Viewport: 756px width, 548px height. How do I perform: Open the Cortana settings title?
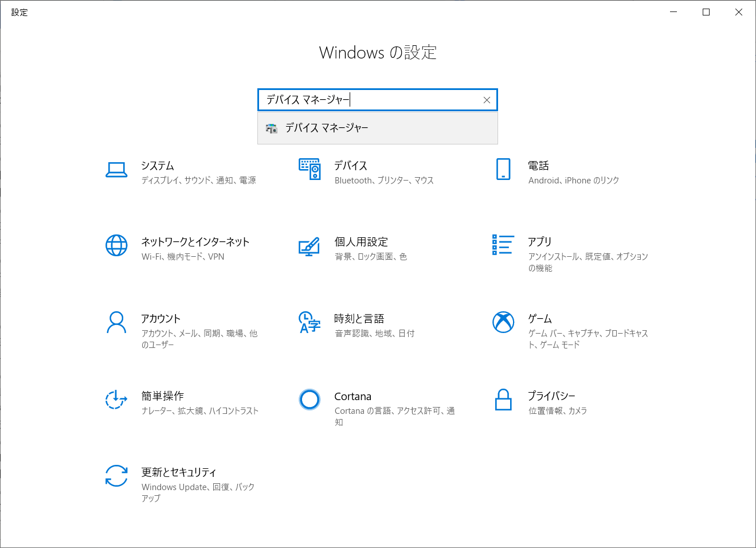point(353,397)
